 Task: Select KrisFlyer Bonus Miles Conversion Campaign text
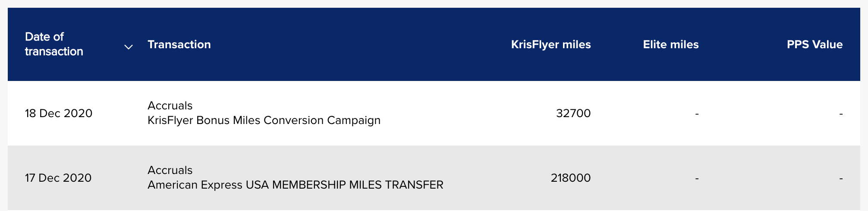(x=264, y=120)
